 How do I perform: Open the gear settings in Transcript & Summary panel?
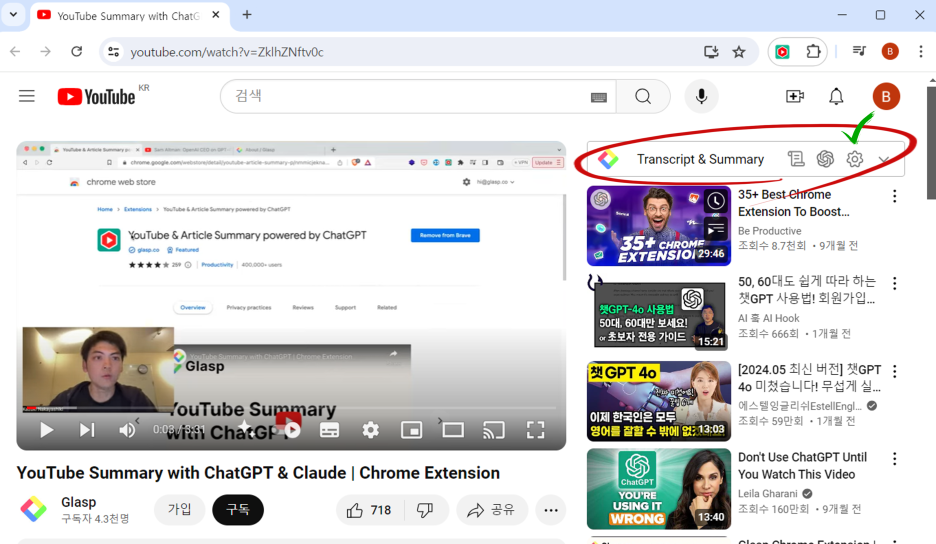point(855,159)
